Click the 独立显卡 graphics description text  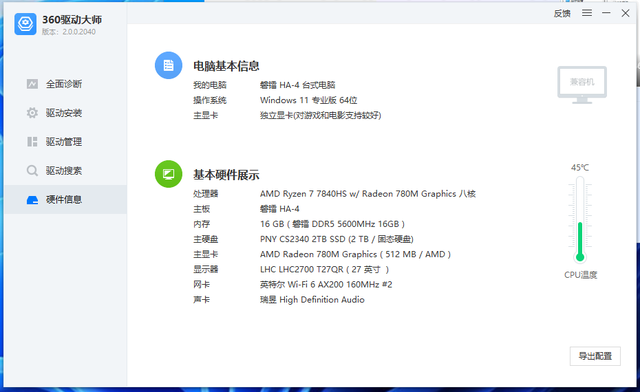[320, 115]
